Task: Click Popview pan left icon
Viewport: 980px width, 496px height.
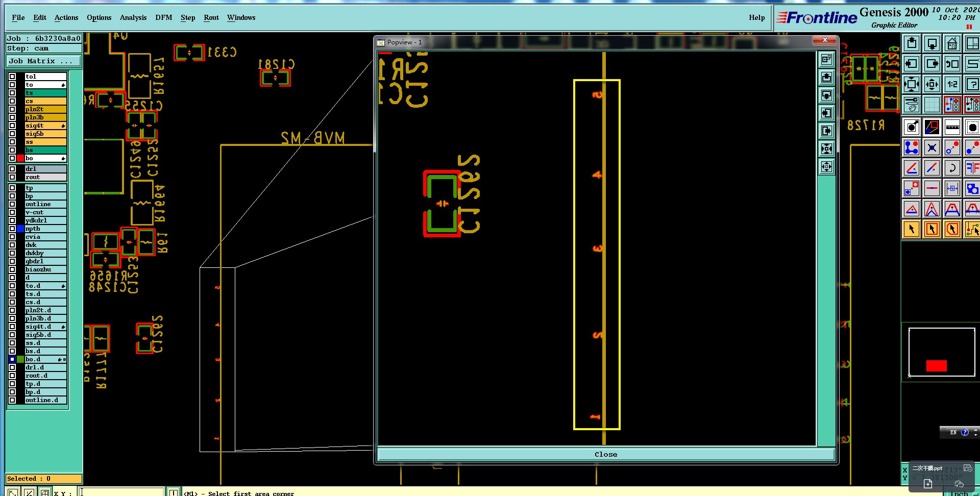Action: coord(827,113)
